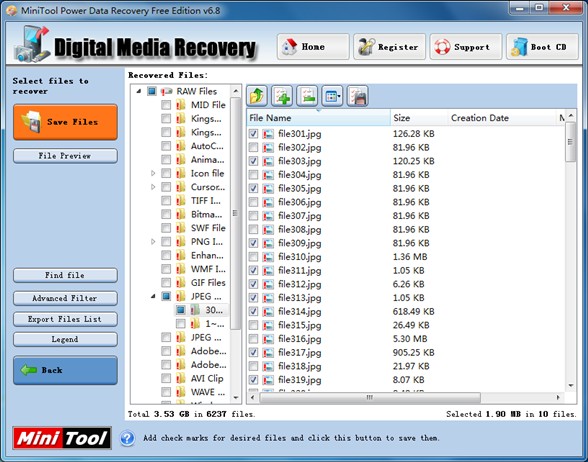The height and width of the screenshot is (462, 588).
Task: Expand the Icon file tree node
Action: [x=153, y=173]
